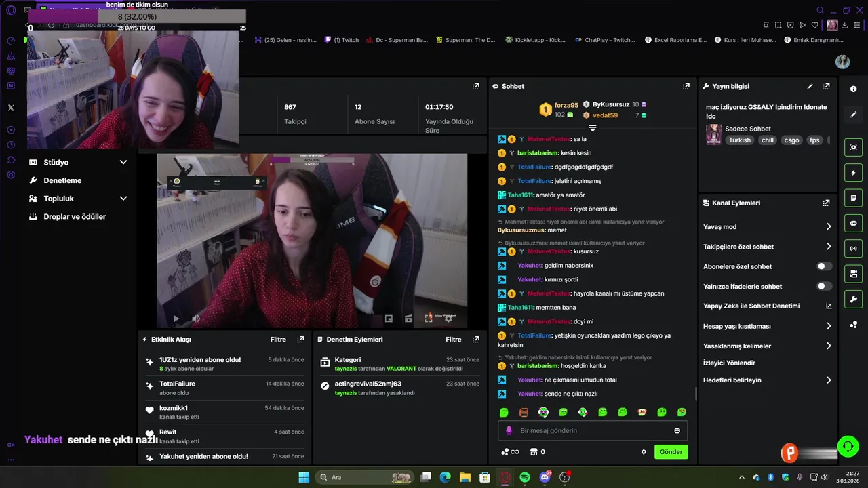
Task: Open Kicklet.app bookmark
Action: (x=535, y=40)
